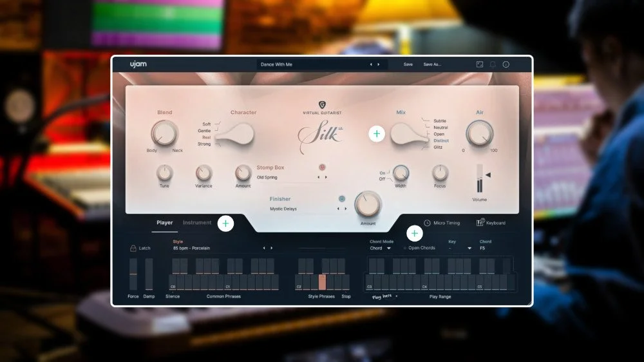Switch to the Player tab
The height and width of the screenshot is (362, 644).
[164, 223]
